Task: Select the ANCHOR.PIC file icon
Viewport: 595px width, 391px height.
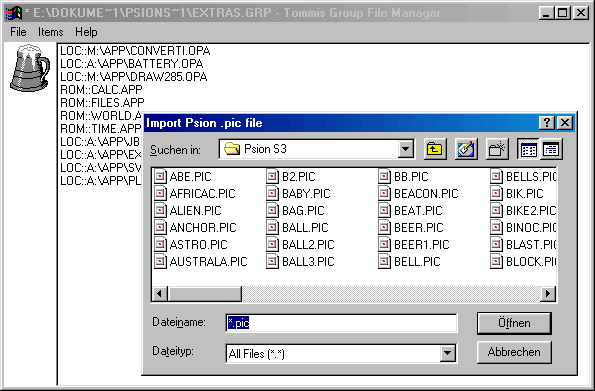Action: [x=160, y=227]
